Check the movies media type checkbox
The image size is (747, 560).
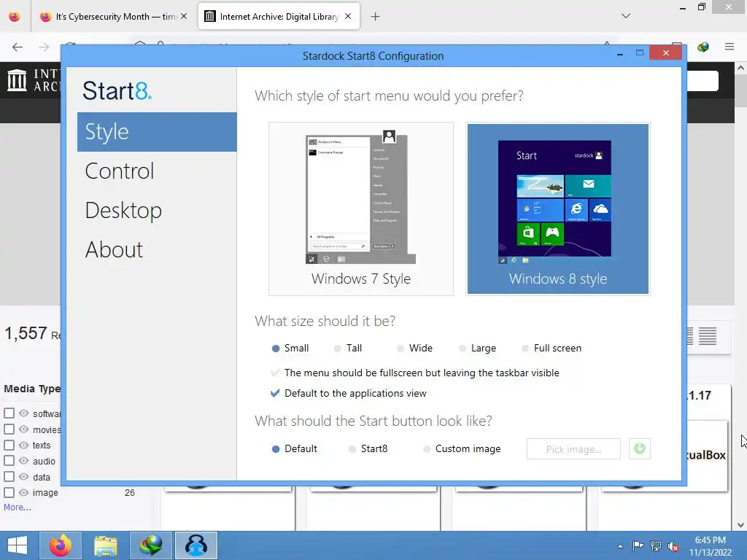coord(9,429)
